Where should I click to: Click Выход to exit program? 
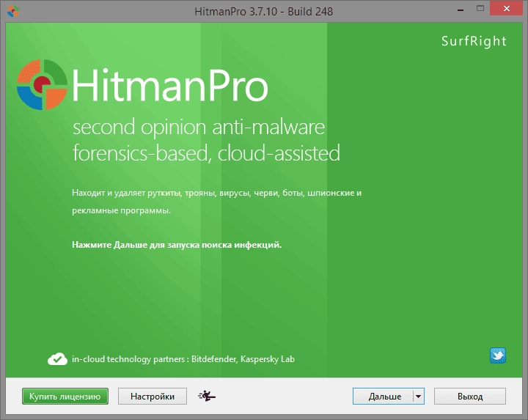pos(470,396)
